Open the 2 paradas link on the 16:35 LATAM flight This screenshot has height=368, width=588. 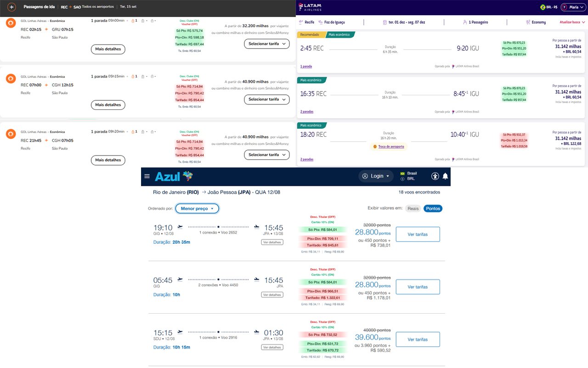pyautogui.click(x=307, y=112)
